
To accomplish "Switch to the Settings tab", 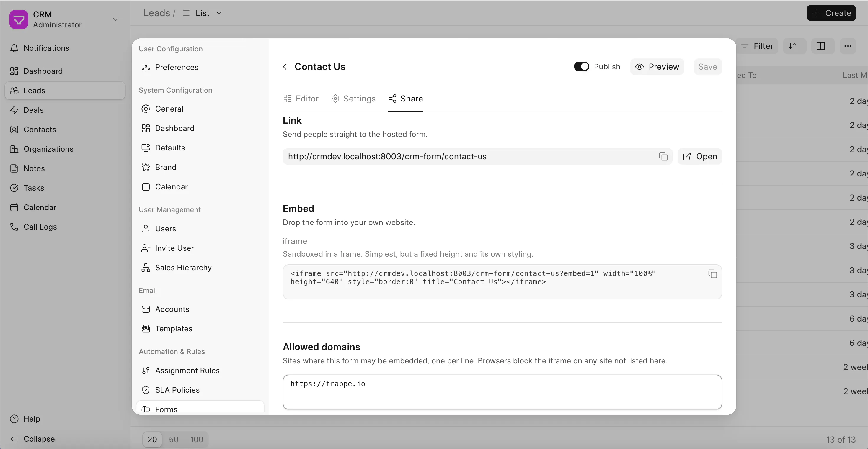I will click(353, 99).
